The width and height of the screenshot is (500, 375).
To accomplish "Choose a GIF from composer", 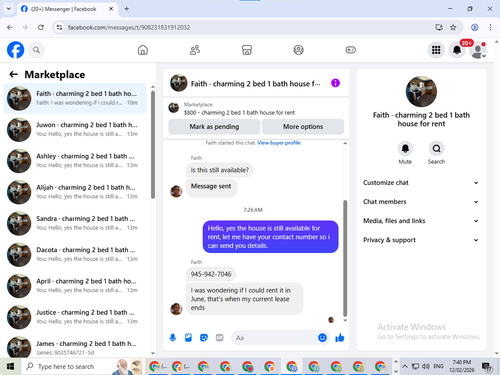I will point(219,338).
